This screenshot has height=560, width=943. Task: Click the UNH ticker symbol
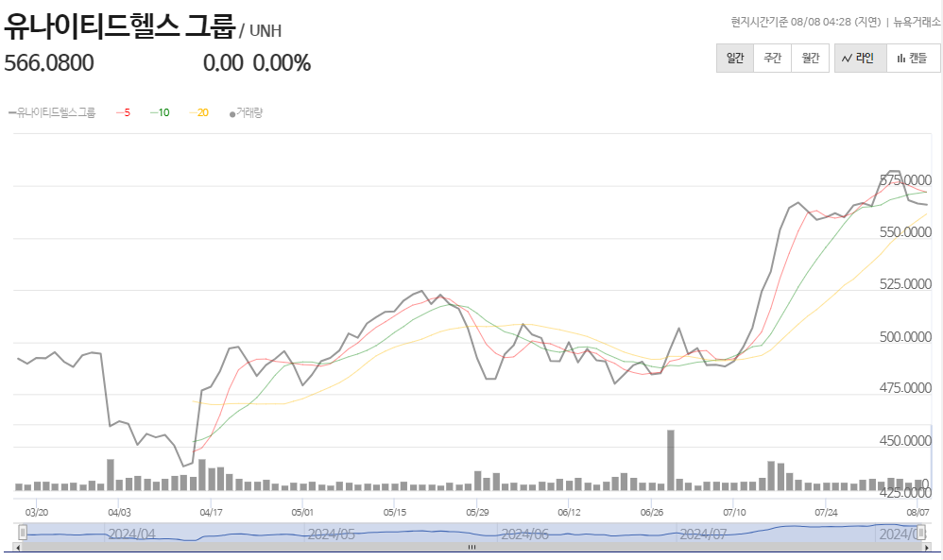click(266, 30)
